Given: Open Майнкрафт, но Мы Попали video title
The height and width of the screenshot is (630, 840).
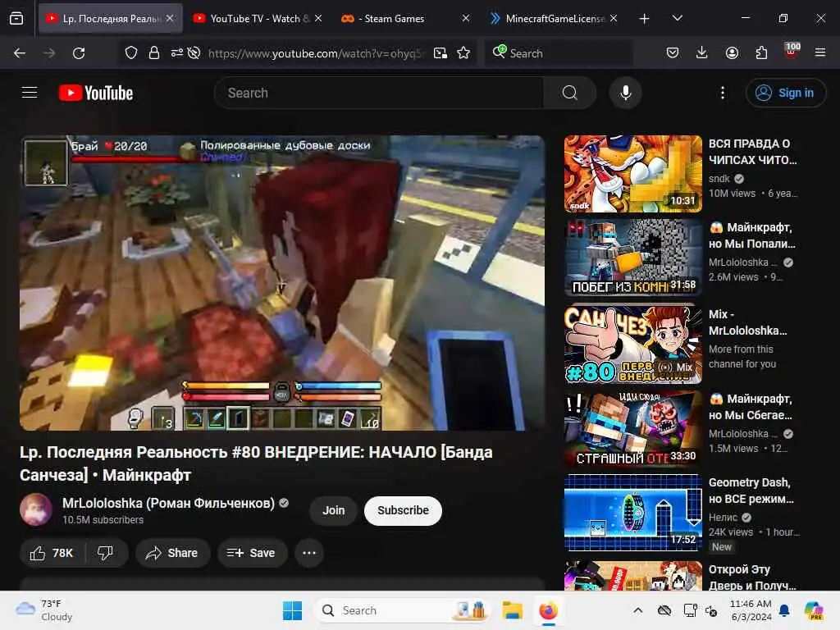Looking at the screenshot, I should tap(752, 235).
